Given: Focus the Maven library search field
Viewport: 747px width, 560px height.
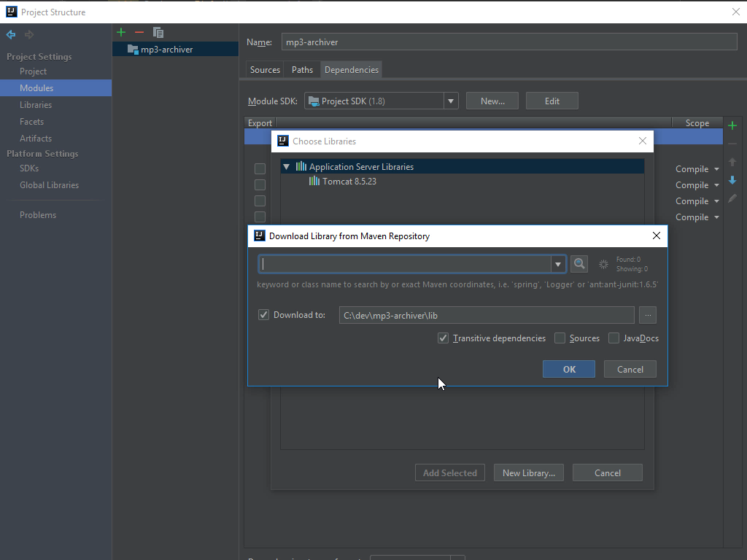Looking at the screenshot, I should point(406,264).
